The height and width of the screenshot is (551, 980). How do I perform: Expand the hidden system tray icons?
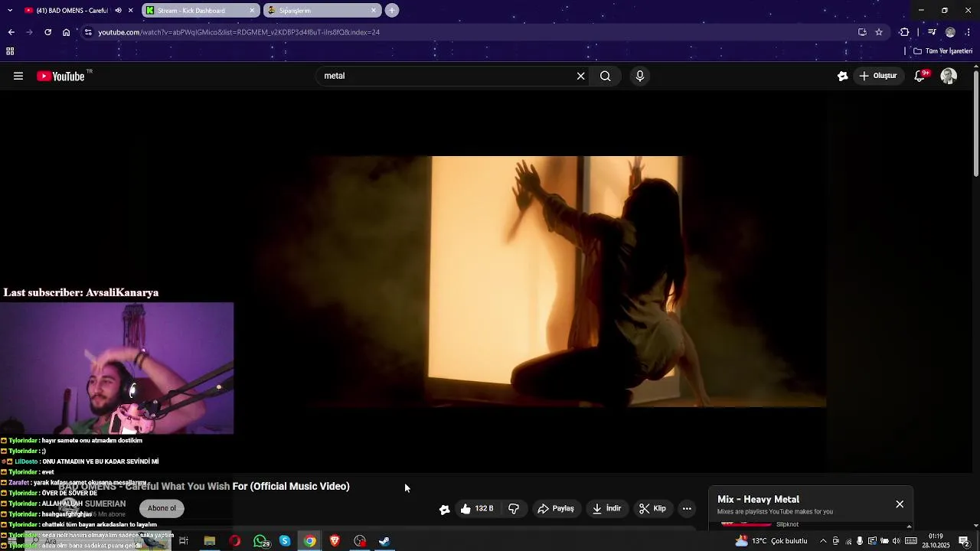(x=823, y=541)
